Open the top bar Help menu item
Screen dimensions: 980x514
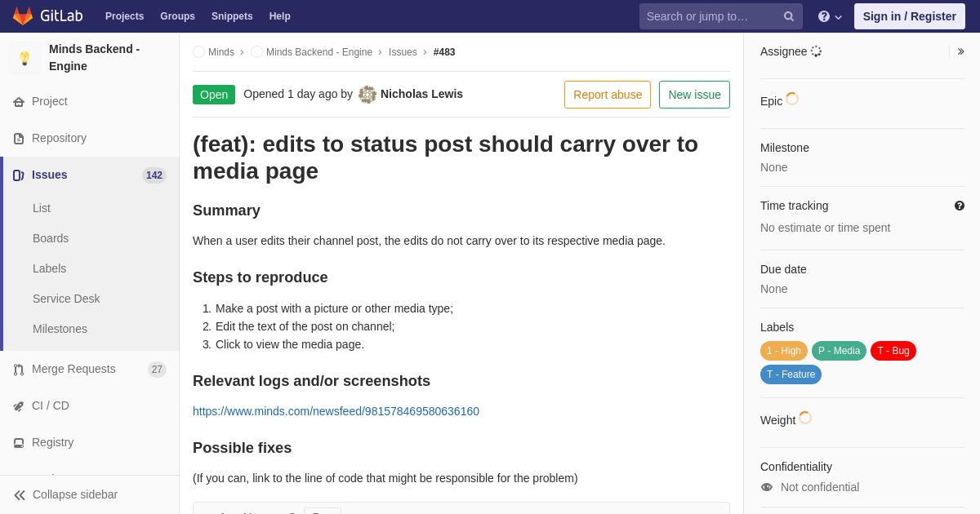pyautogui.click(x=280, y=16)
